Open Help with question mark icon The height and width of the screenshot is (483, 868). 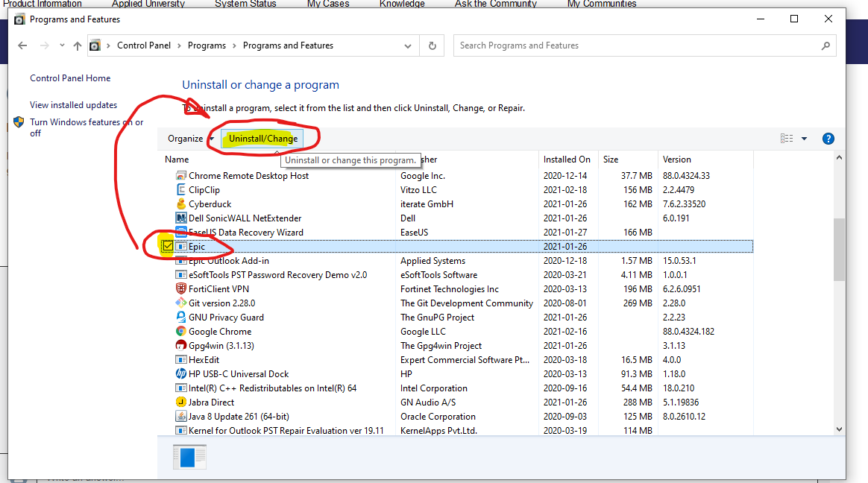coord(828,139)
